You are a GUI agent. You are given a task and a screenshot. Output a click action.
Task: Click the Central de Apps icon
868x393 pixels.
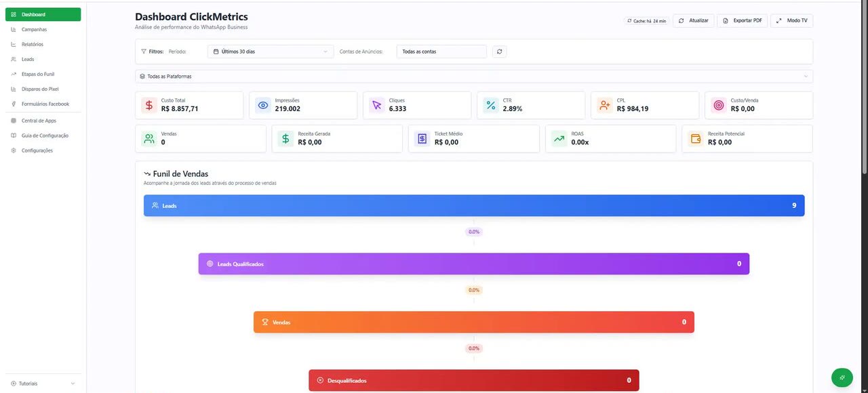(14, 121)
